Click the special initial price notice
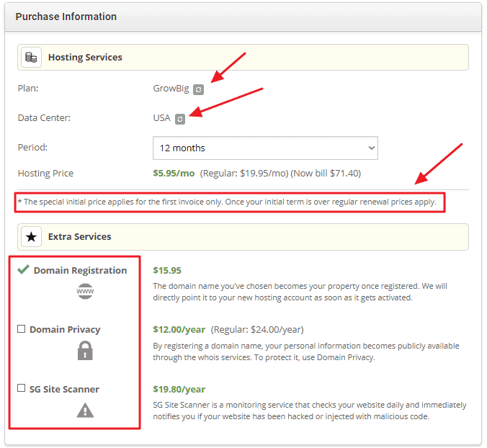This screenshot has height=448, width=487. (227, 202)
